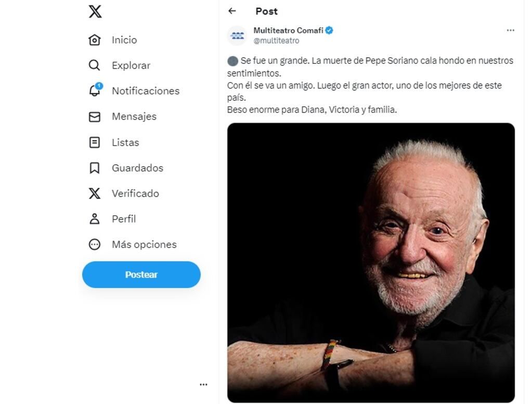Open the three-dot menu on the tweet
The height and width of the screenshot is (404, 532).
(510, 30)
